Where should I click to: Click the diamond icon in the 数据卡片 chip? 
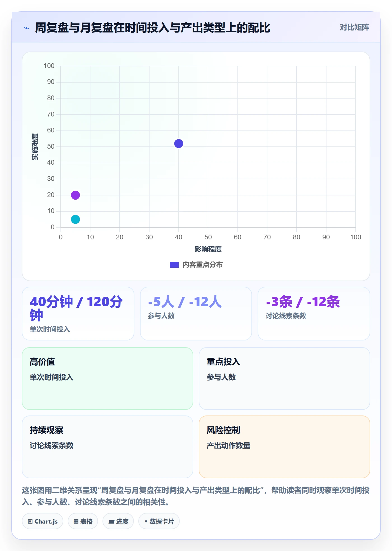(146, 521)
